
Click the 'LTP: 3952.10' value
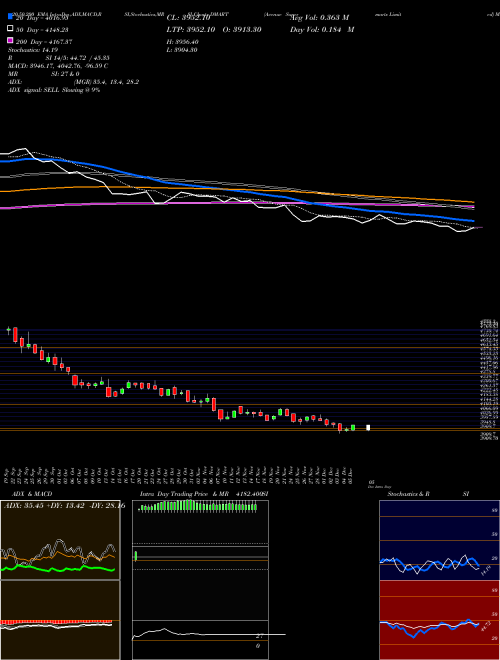191,30
